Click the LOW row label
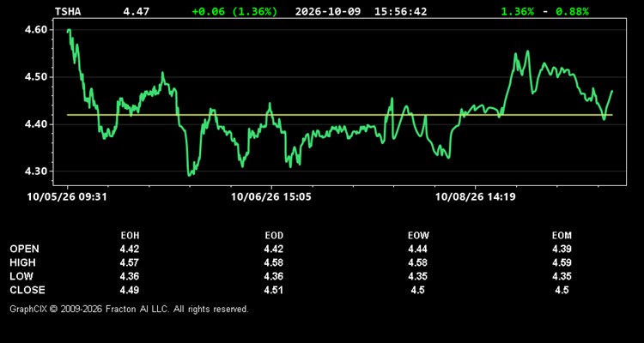644x343 pixels. [21, 276]
